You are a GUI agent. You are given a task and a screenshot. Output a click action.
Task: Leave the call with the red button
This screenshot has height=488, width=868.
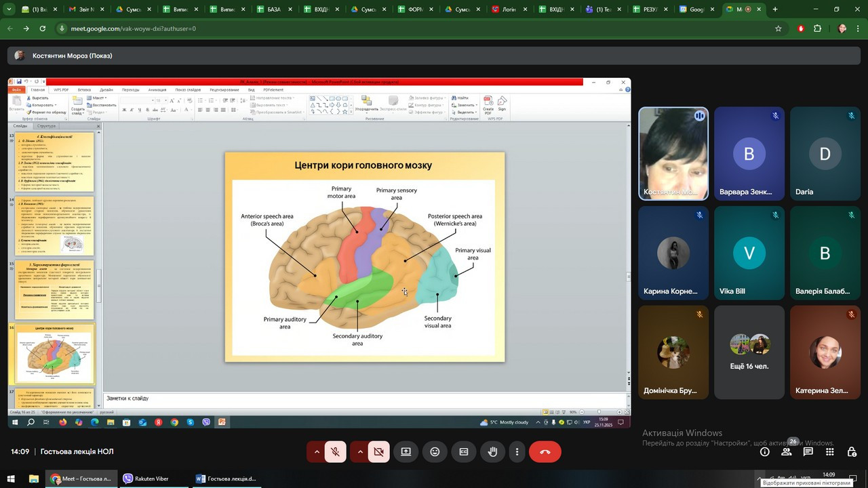click(545, 451)
